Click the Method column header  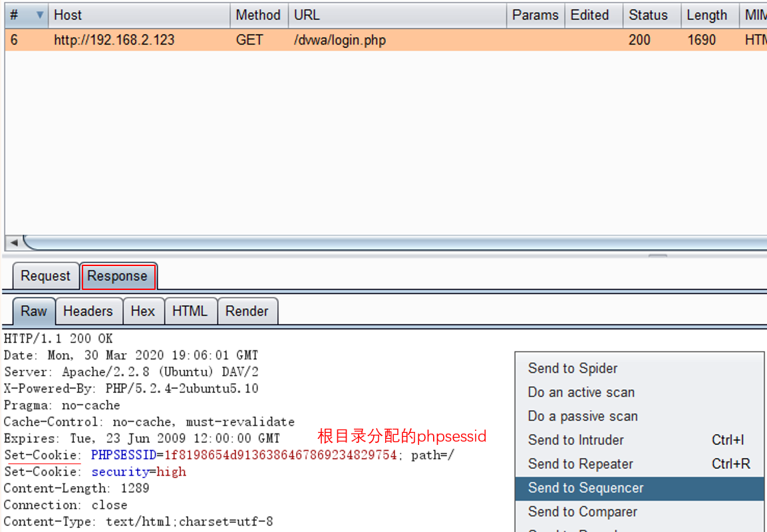coord(258,15)
